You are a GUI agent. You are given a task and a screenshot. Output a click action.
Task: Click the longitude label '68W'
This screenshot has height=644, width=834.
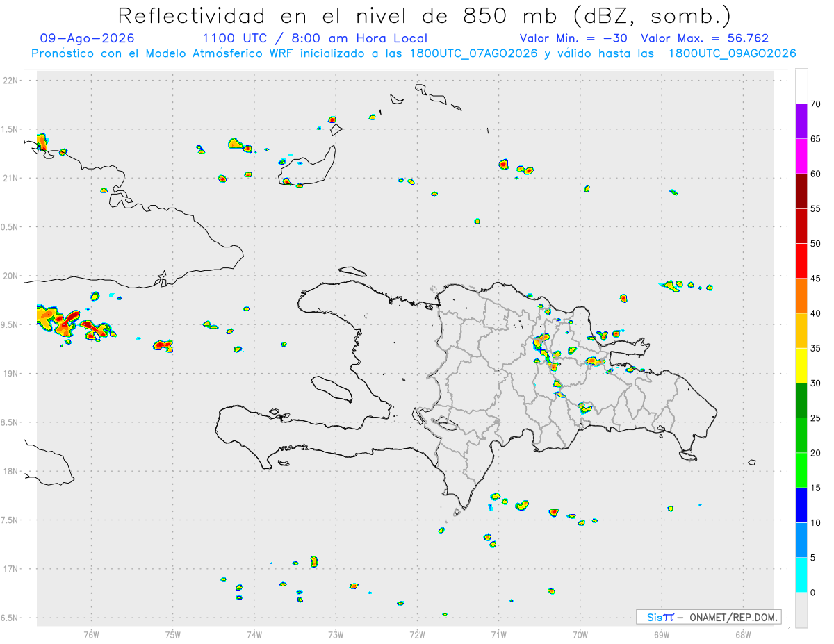point(743,634)
